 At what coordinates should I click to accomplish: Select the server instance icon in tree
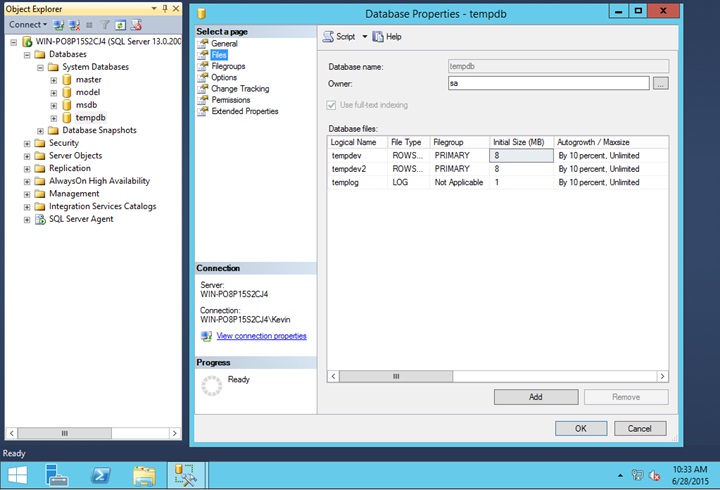pos(27,41)
